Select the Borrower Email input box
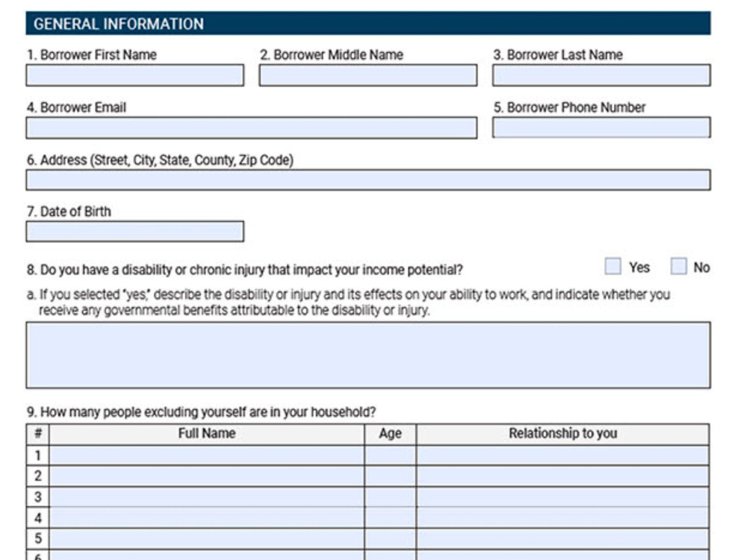The image size is (747, 560). click(x=250, y=128)
